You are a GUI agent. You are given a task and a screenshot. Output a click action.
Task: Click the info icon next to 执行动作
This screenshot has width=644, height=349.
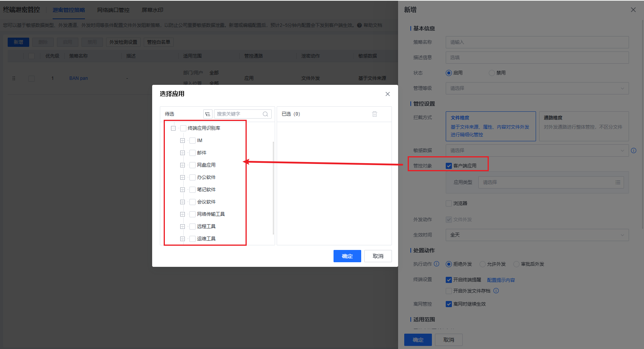tap(437, 264)
